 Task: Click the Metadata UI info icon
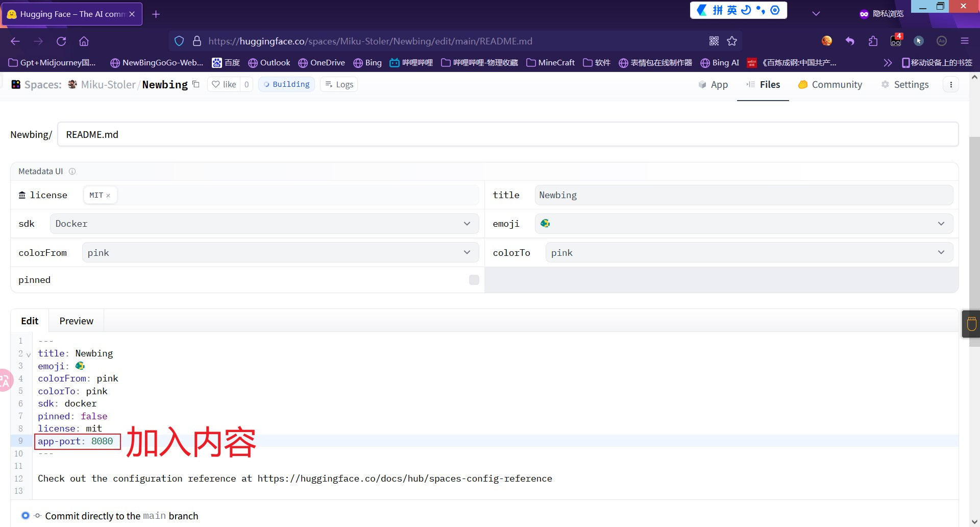[72, 172]
